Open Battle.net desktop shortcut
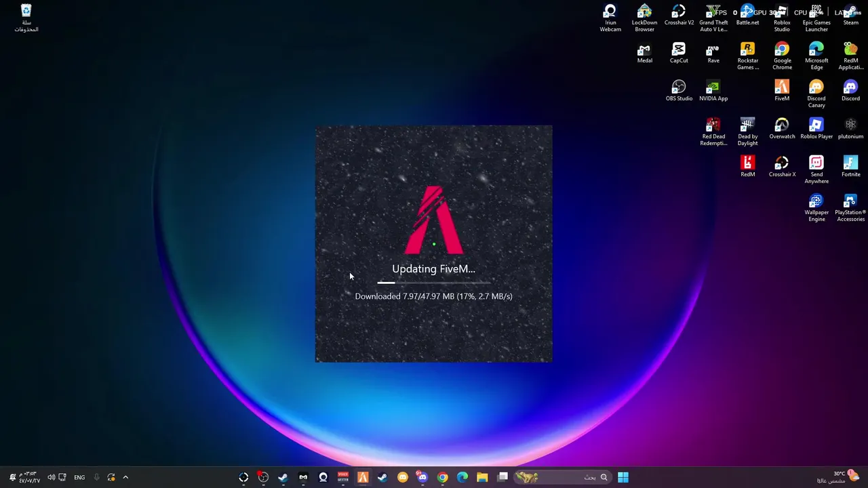This screenshot has width=868, height=488. [x=747, y=16]
